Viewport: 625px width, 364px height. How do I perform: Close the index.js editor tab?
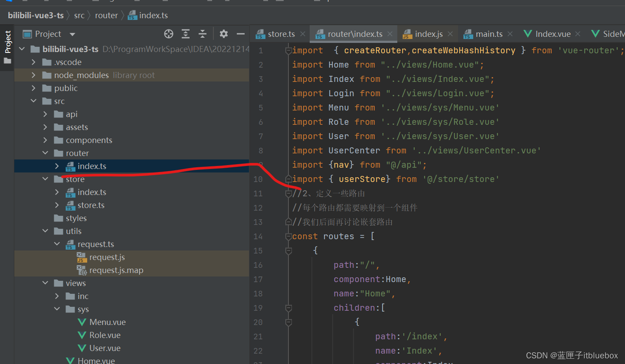(x=451, y=34)
